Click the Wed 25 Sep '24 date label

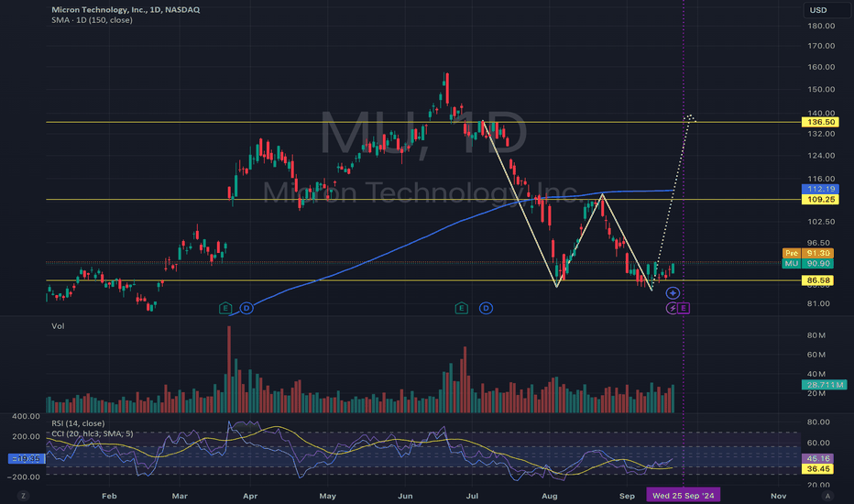(x=683, y=496)
